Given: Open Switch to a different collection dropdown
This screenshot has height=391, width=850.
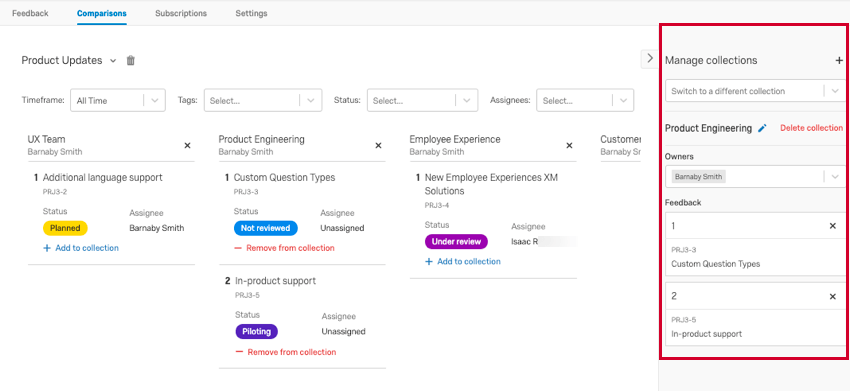Looking at the screenshot, I should pos(755,91).
